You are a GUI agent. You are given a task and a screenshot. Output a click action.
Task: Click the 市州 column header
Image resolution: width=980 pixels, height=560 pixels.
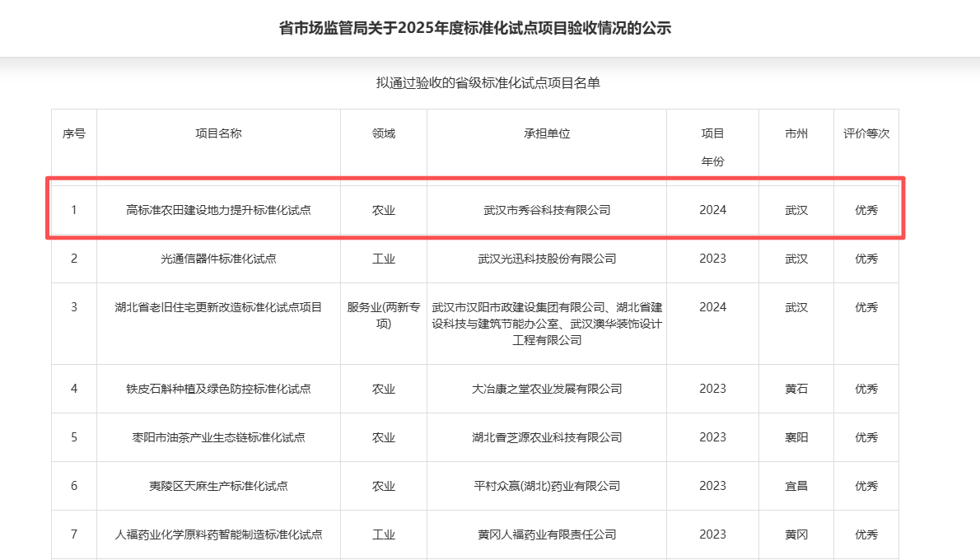(796, 133)
